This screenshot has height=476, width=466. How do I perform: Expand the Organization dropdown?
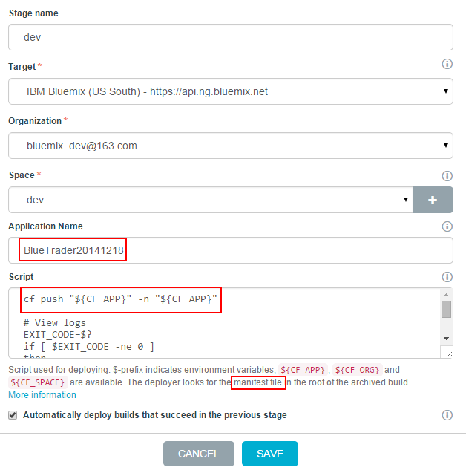click(x=230, y=146)
